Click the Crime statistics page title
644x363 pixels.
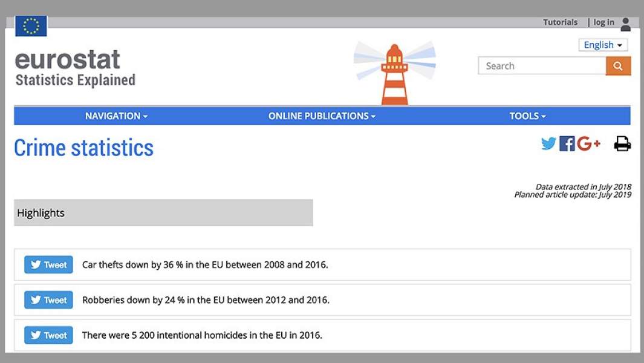[x=83, y=148]
